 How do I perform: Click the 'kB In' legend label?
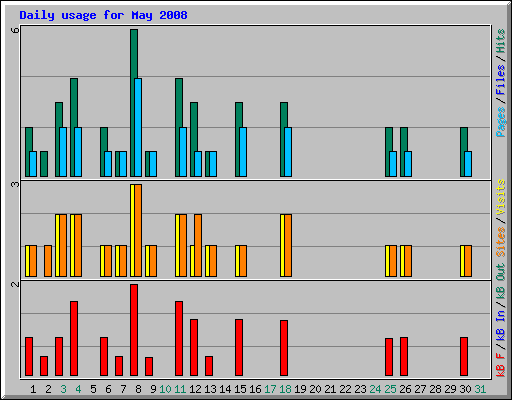[500, 325]
